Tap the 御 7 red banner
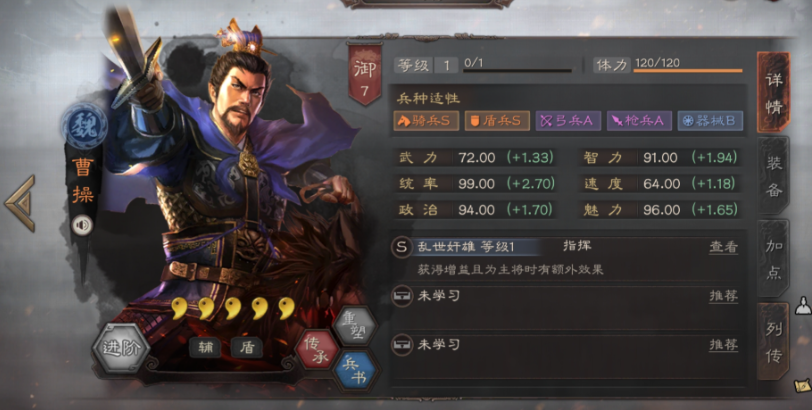The height and width of the screenshot is (410, 812). pyautogui.click(x=365, y=75)
